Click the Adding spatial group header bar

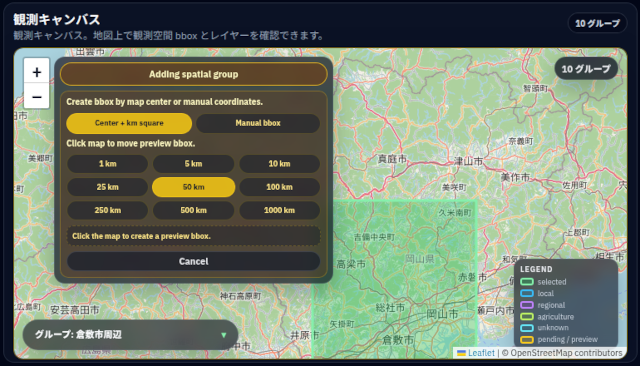193,74
